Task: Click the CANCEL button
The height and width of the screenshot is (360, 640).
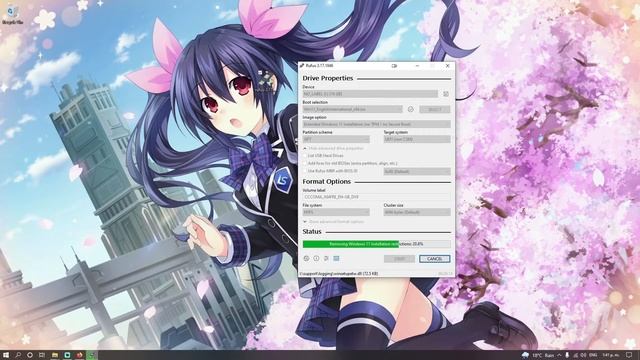Action: click(434, 259)
